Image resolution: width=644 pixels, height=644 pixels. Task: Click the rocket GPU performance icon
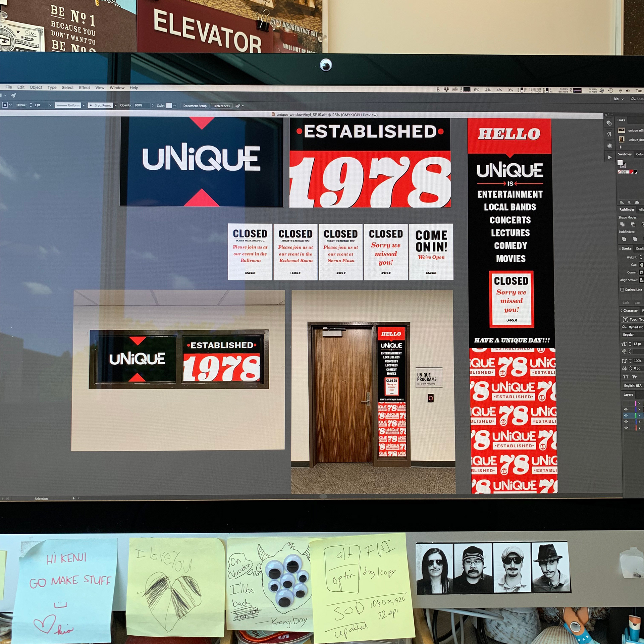click(x=13, y=96)
